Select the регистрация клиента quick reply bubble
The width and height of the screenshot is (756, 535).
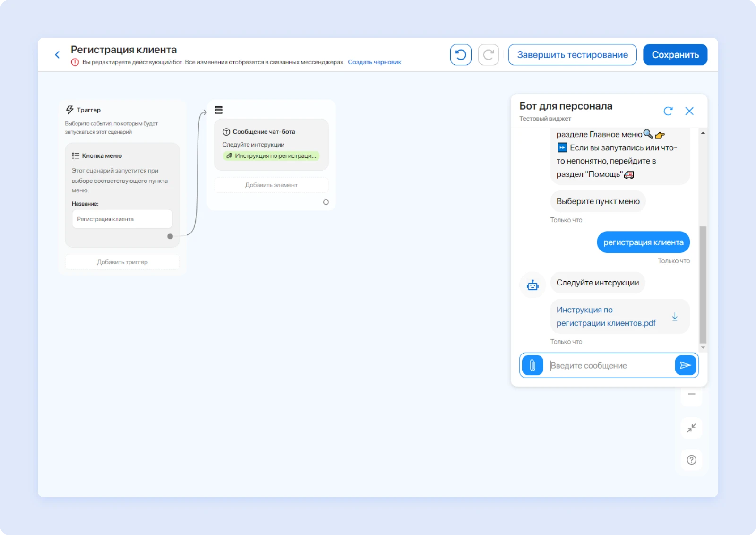pos(643,242)
